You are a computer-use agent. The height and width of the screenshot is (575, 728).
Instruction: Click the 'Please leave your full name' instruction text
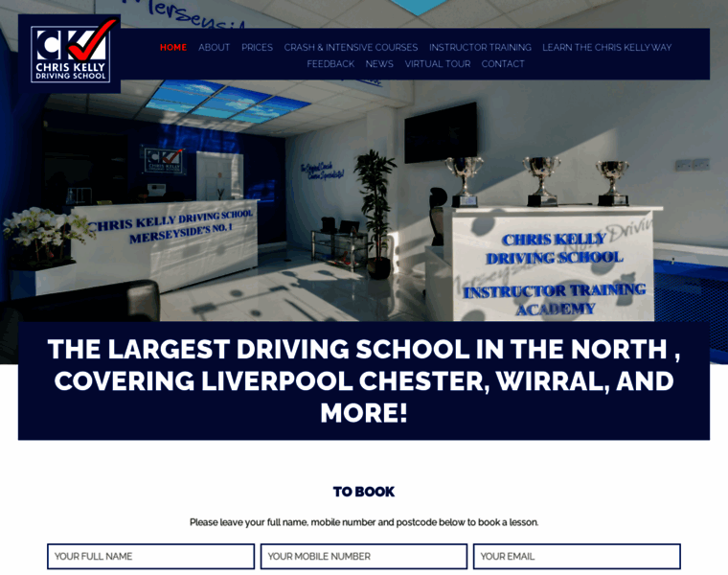coord(364,522)
